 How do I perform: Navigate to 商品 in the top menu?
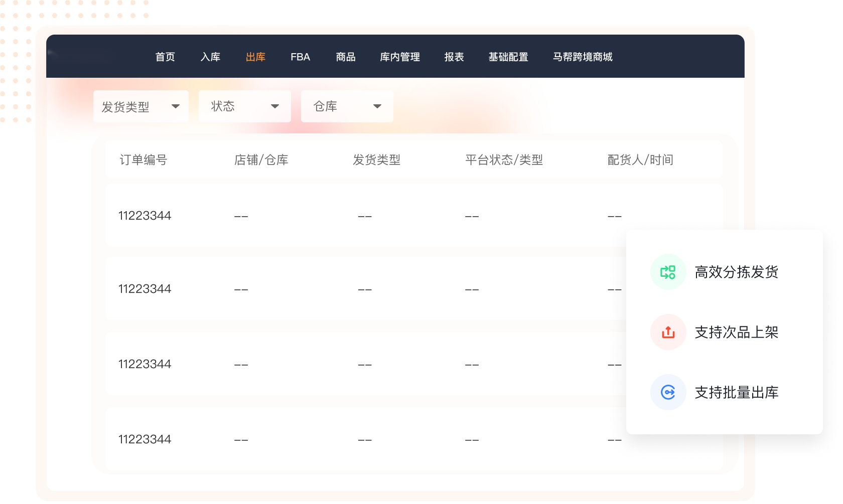pyautogui.click(x=345, y=57)
